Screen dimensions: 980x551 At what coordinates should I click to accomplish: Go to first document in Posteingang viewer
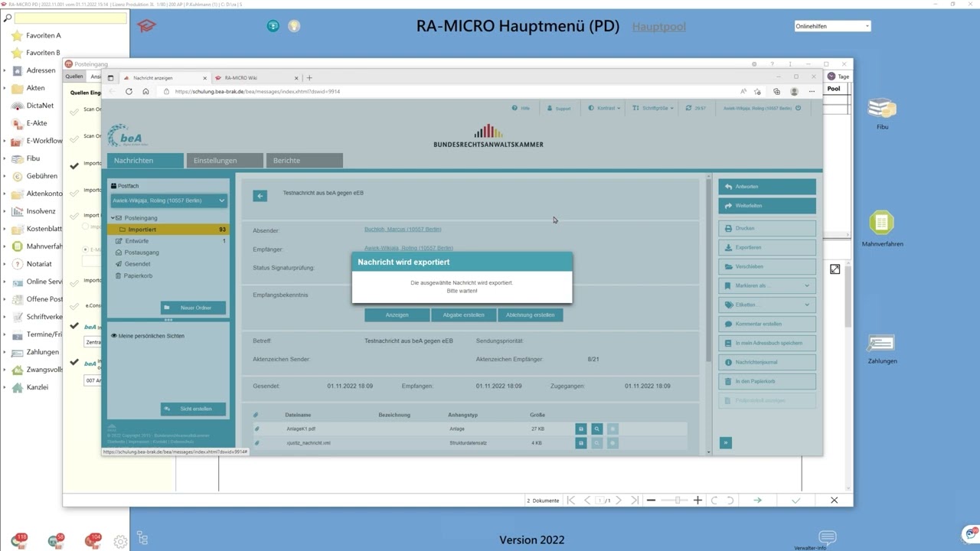click(x=571, y=500)
